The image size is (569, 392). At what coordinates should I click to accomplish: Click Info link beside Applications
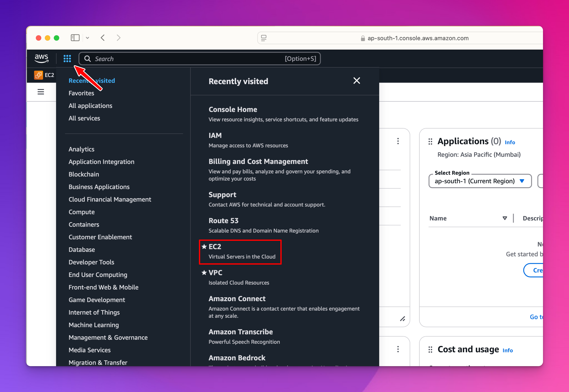pos(510,142)
